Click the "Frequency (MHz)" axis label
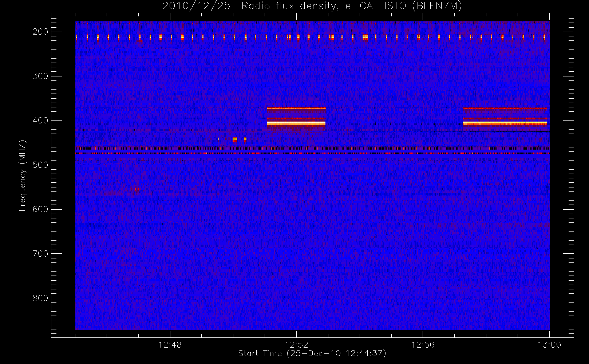 pos(23,175)
